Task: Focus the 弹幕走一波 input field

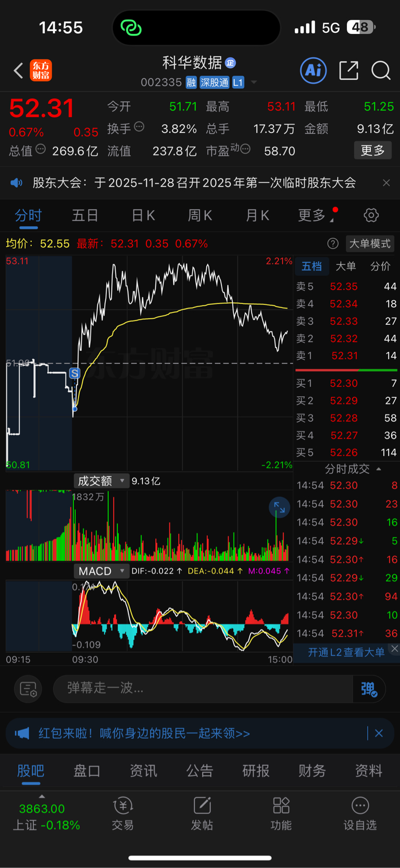Action: click(203, 689)
